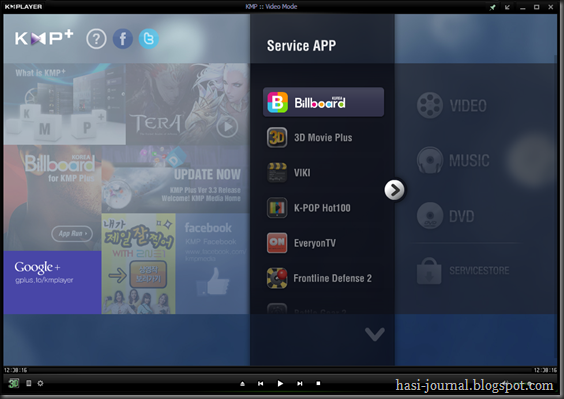Viewport: 564px width, 399px height.
Task: Open the SERVICESTORE
Action: [x=463, y=271]
